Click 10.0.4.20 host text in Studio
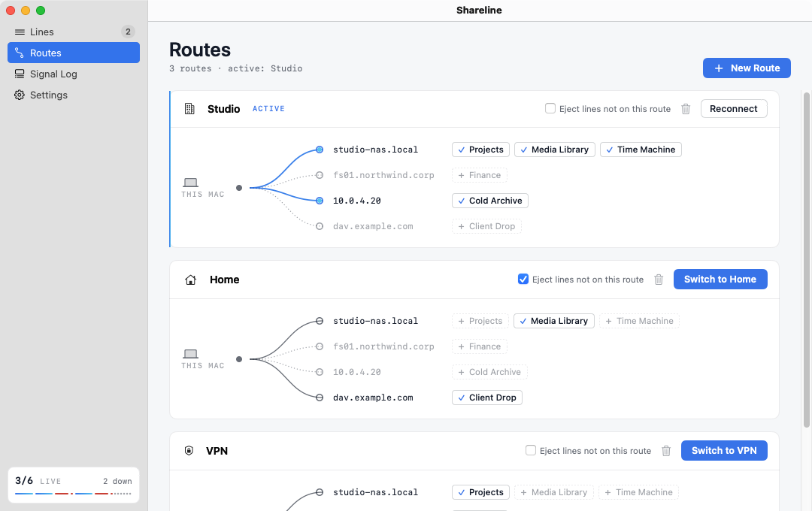Screen dimensions: 812x511 (x=357, y=201)
